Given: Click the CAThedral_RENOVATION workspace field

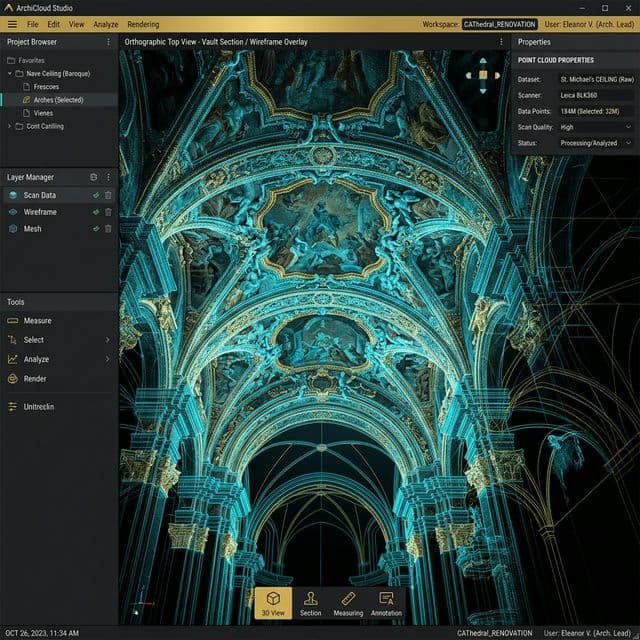Looking at the screenshot, I should pyautogui.click(x=499, y=24).
